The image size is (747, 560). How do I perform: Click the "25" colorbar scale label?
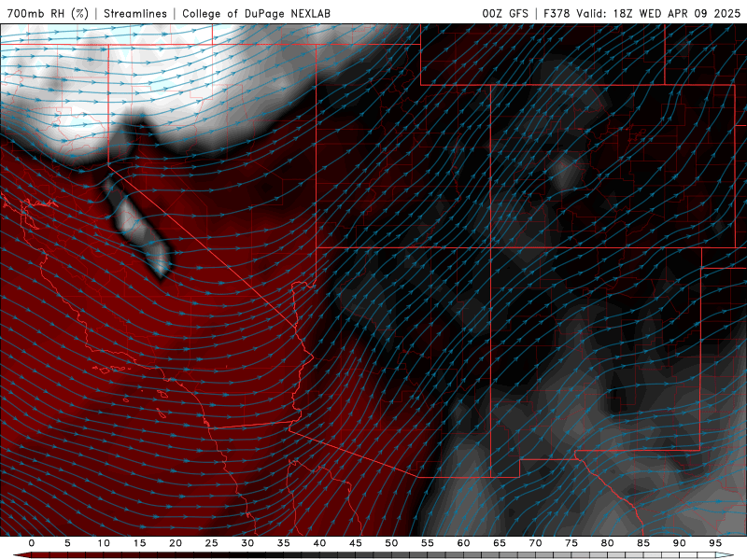(x=212, y=543)
